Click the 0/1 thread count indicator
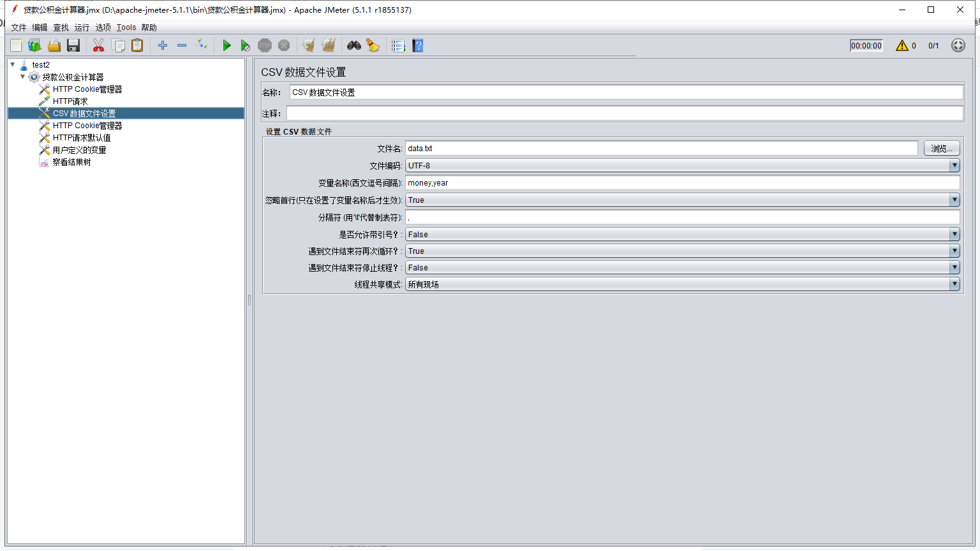 pos(933,46)
